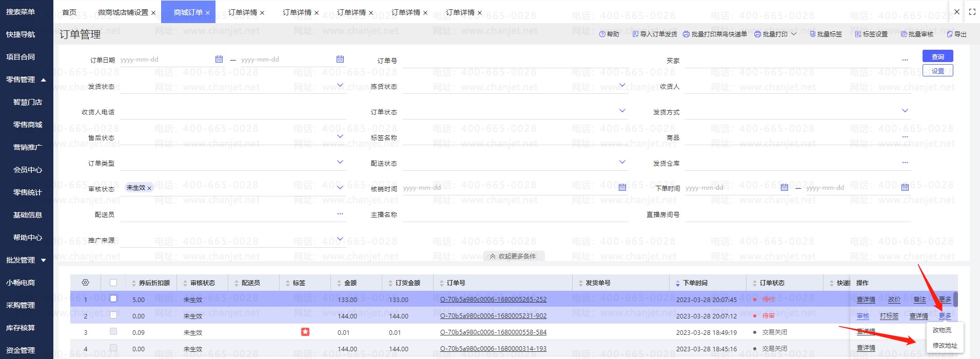Open order link ending in 1680005265-252
This screenshot has height=359, width=980.
pyautogui.click(x=493, y=300)
